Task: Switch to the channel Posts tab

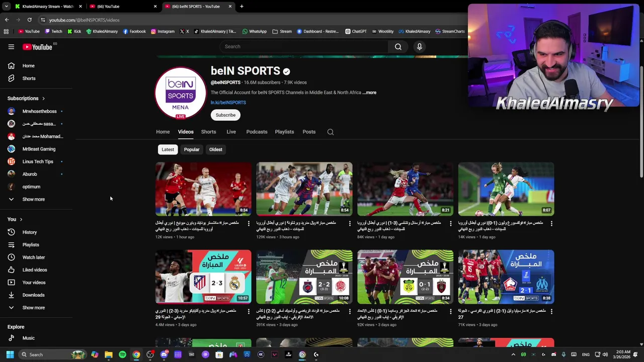Action: (309, 132)
